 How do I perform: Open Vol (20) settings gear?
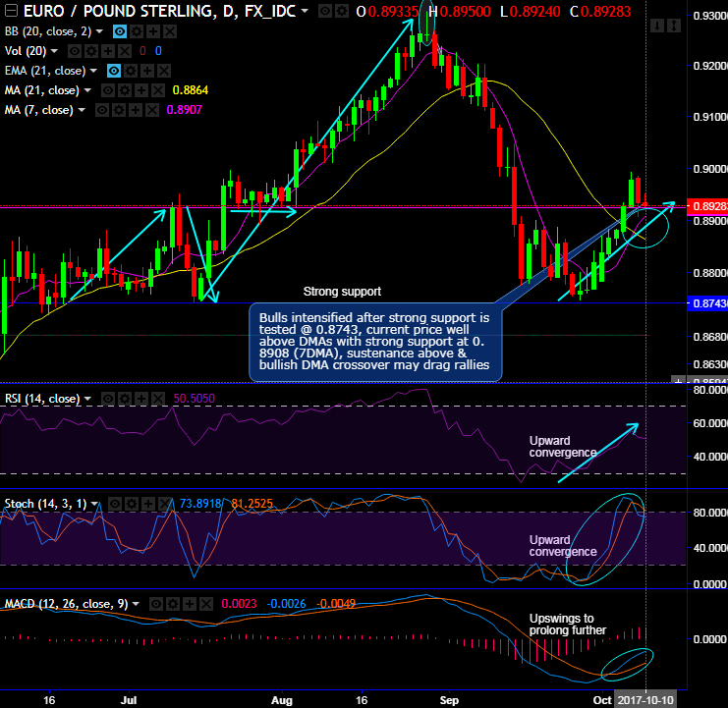point(91,51)
